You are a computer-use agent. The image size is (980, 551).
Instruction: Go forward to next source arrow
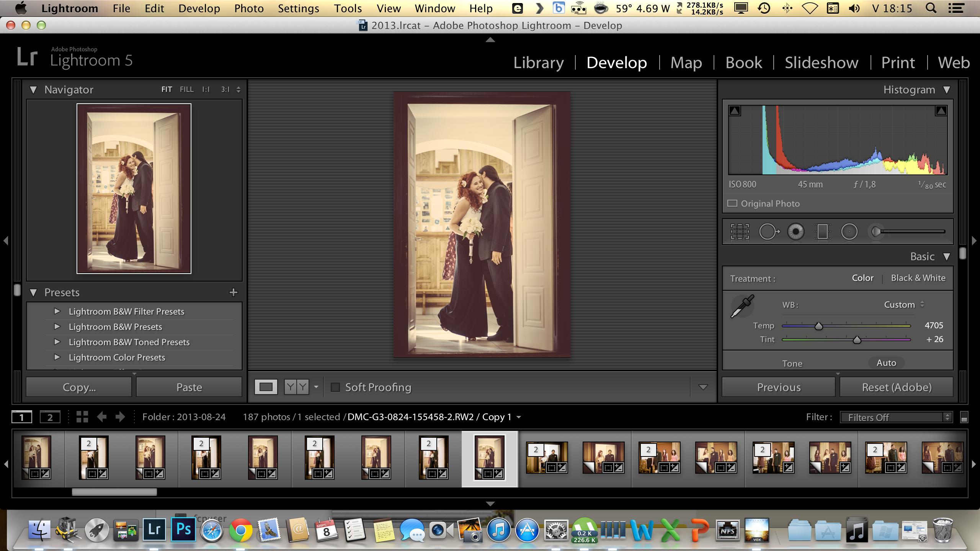(120, 417)
